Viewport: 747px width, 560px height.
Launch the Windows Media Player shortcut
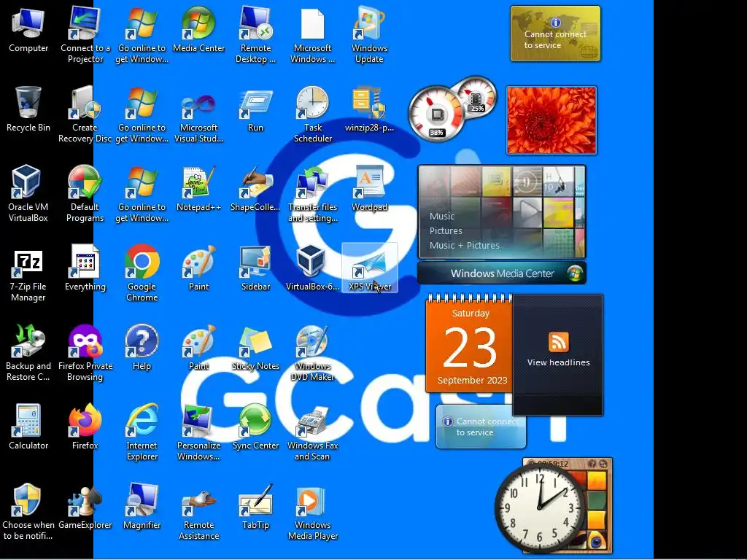click(312, 512)
